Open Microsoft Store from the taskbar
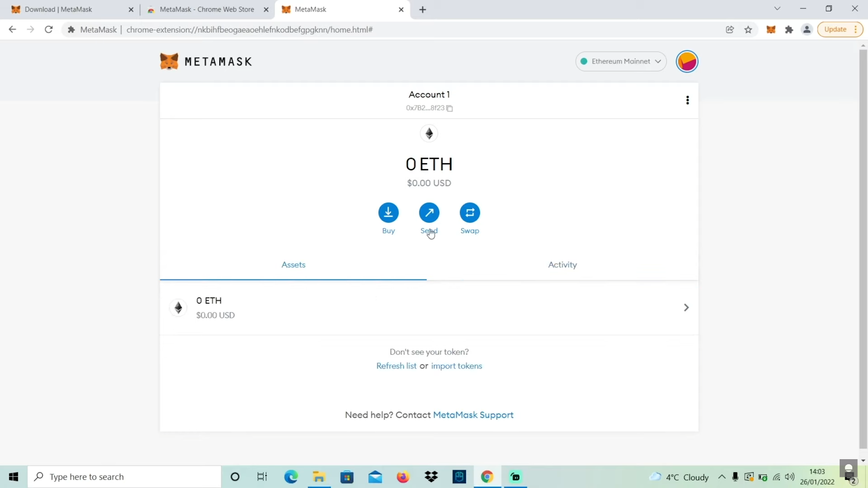Viewport: 868px width, 488px height. 347,477
